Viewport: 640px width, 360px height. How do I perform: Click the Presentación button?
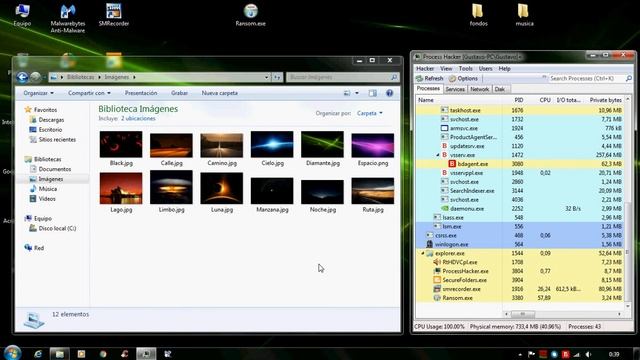(x=141, y=93)
